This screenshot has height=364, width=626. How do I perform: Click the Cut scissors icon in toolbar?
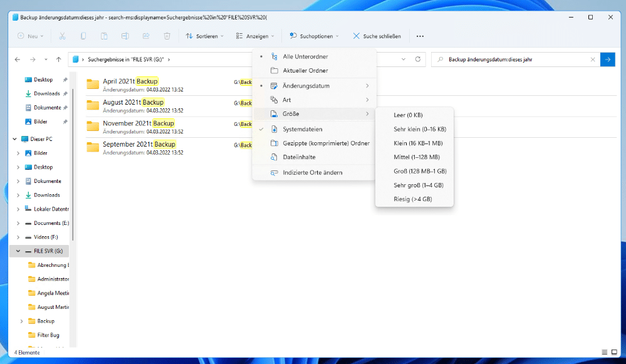[x=61, y=36]
